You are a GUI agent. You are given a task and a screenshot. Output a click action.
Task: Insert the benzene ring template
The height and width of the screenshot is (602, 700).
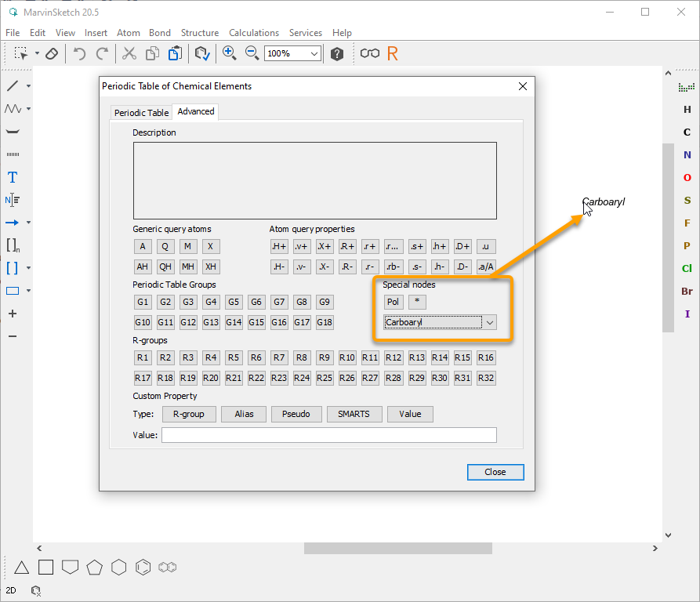coord(143,567)
